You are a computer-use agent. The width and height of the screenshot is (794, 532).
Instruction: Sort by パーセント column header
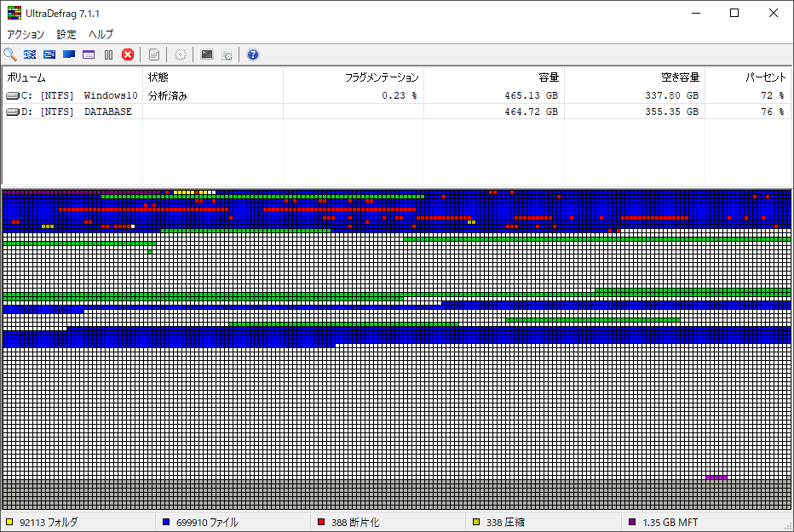pos(748,77)
